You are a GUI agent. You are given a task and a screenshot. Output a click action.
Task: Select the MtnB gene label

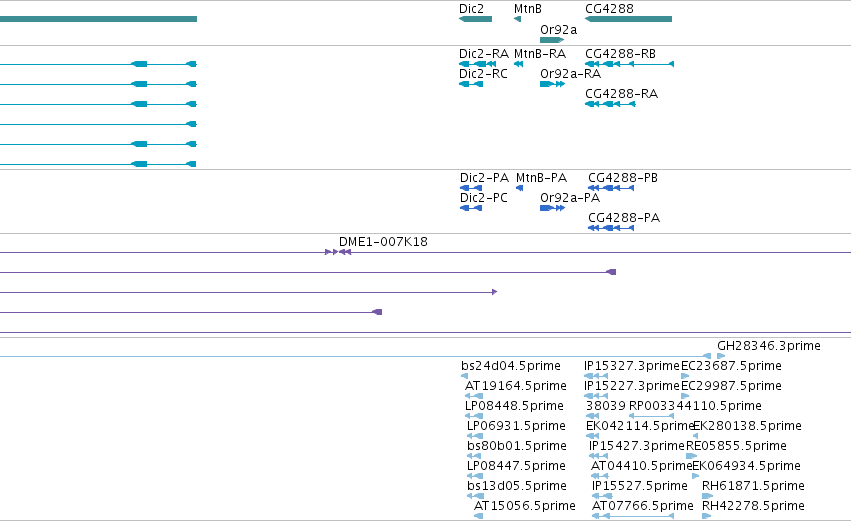(528, 9)
